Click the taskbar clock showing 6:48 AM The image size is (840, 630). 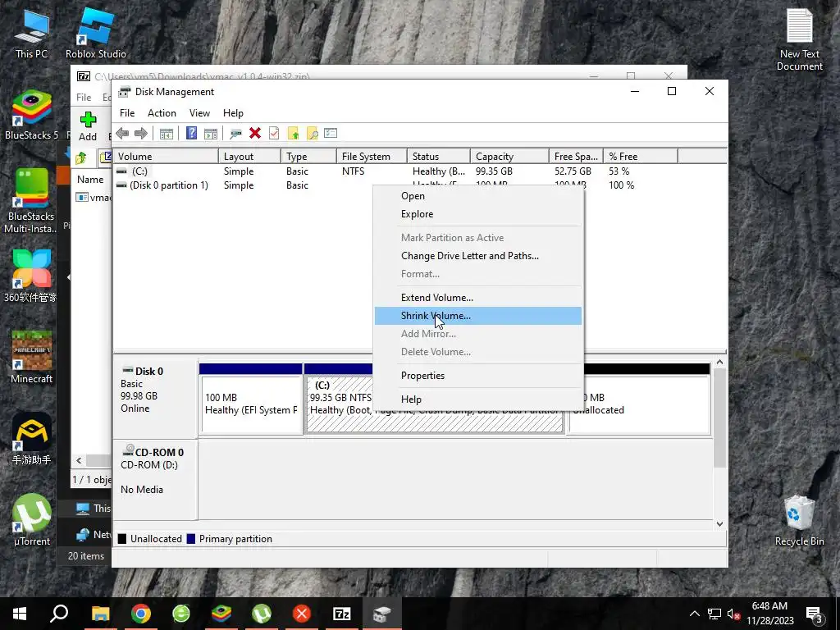[x=769, y=614]
